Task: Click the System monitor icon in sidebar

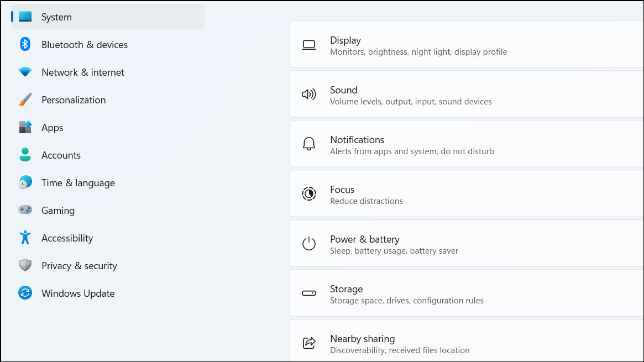Action: tap(25, 17)
